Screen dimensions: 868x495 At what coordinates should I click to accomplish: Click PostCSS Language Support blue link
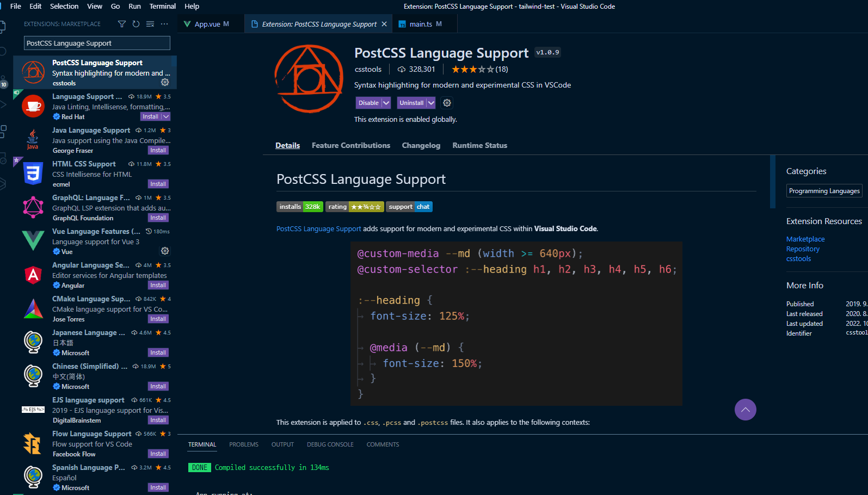tap(319, 228)
